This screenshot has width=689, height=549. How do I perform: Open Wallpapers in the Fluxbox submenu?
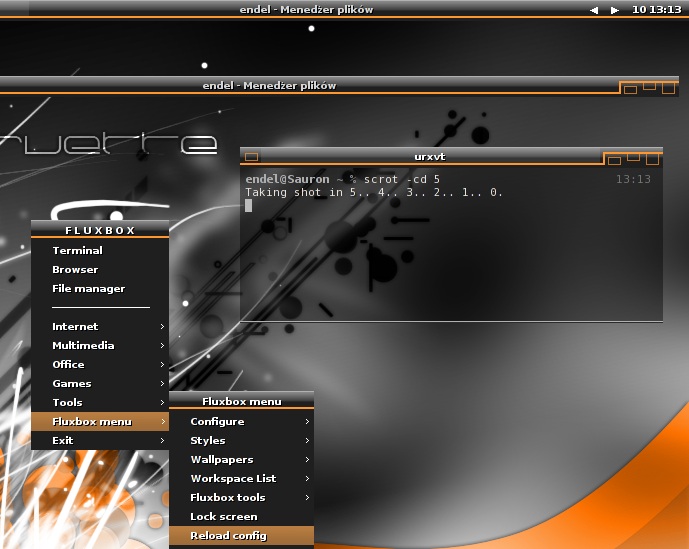(241, 459)
